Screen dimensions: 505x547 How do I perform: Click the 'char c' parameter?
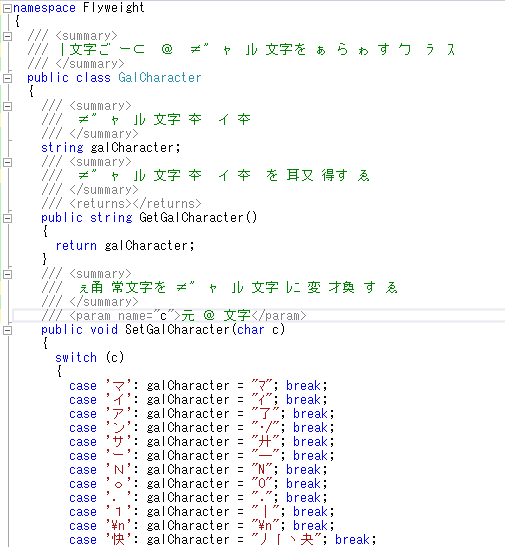pyautogui.click(x=257, y=330)
